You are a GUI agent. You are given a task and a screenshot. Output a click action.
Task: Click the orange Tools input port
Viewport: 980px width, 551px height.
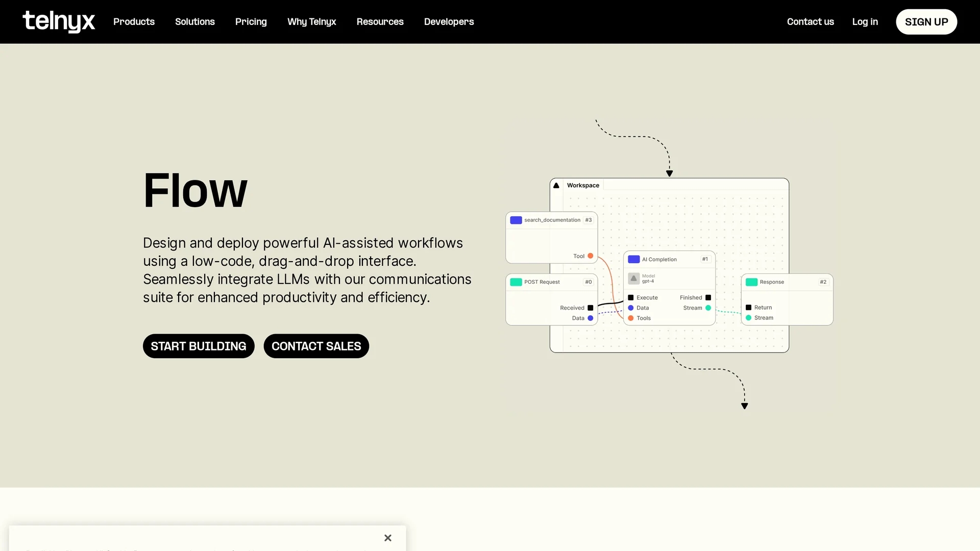pos(631,318)
